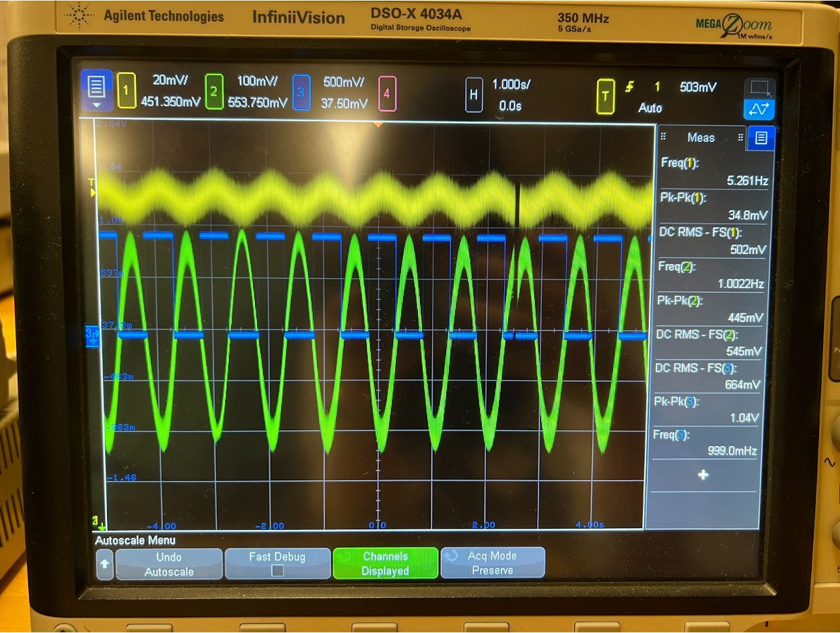The image size is (840, 633).
Task: Select DC RMS - FS(1) reading 502mV
Action: click(712, 240)
